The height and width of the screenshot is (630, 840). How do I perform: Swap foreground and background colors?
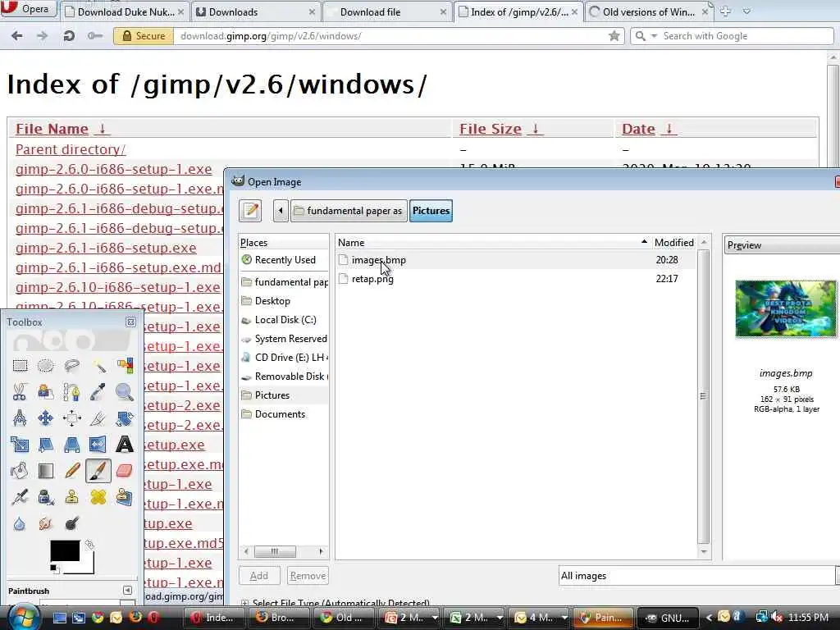[x=89, y=545]
